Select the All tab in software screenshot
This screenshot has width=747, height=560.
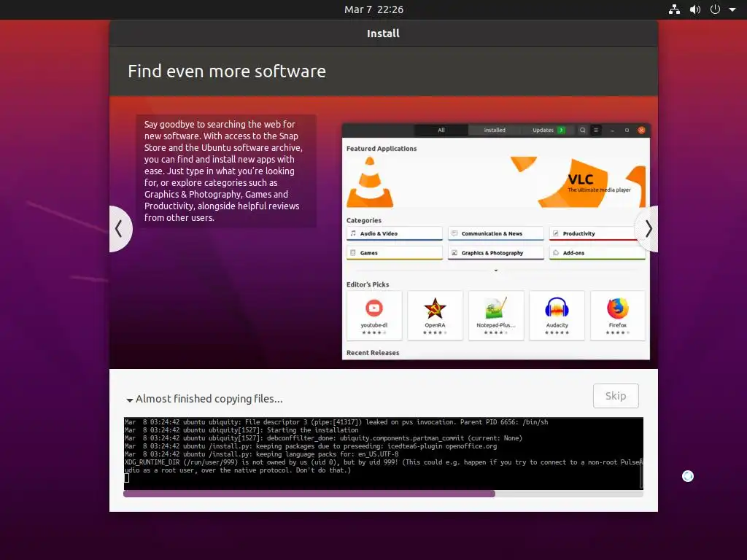[441, 130]
